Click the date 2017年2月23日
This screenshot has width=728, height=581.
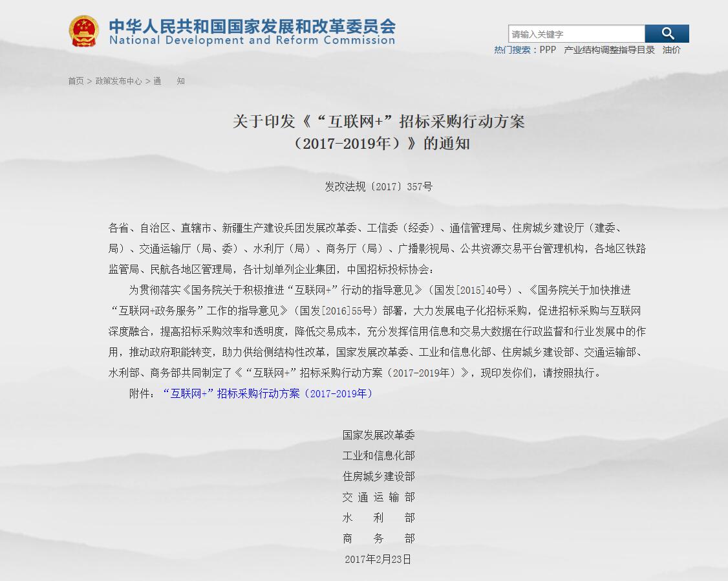coord(378,559)
